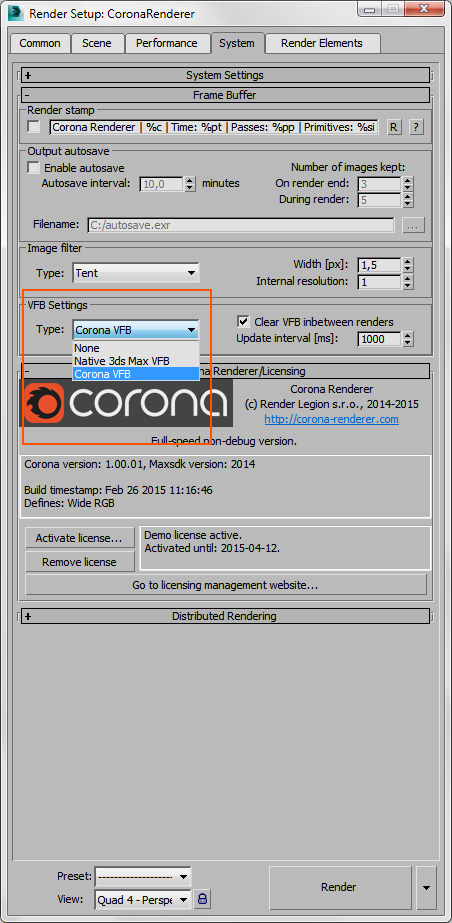Click the ? help button for render stamp
452x923 pixels.
click(417, 127)
